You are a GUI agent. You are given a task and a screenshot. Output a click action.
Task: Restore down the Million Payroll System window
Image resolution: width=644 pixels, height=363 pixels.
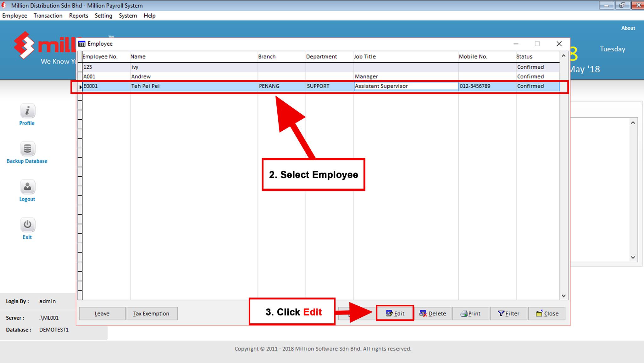[x=622, y=5]
